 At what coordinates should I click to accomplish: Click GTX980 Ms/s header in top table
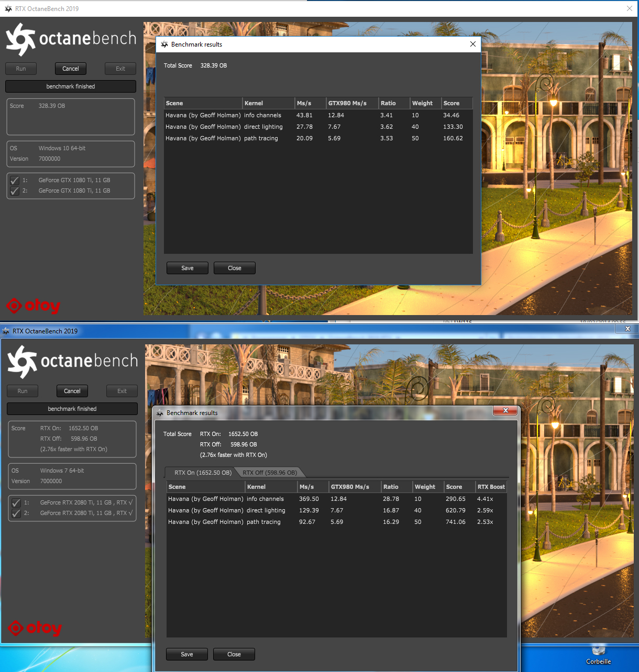(x=352, y=103)
